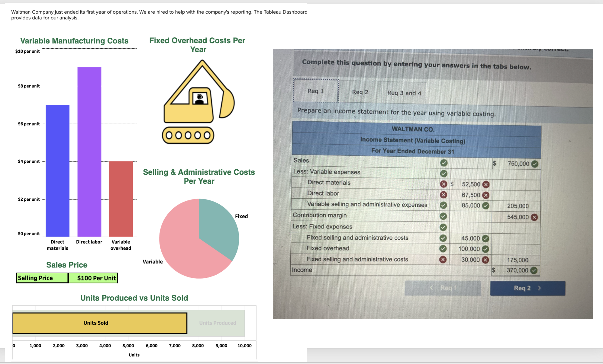Click the WALTMAN CO. table header
Viewport: 603px width, 364px height.
click(x=413, y=129)
